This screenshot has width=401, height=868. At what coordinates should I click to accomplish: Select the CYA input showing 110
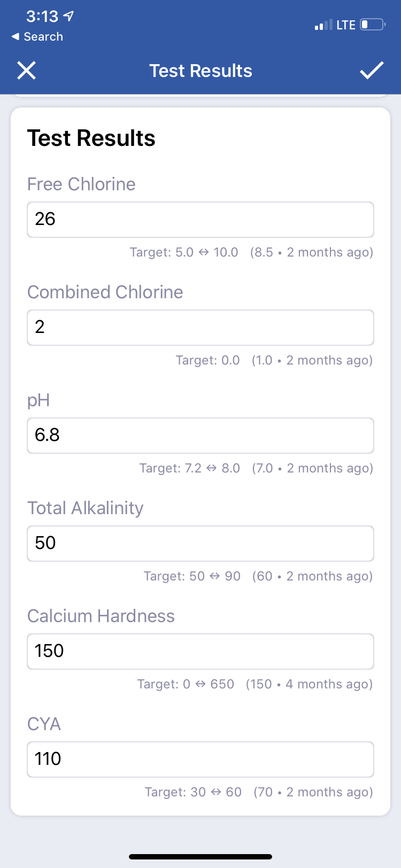(200, 759)
